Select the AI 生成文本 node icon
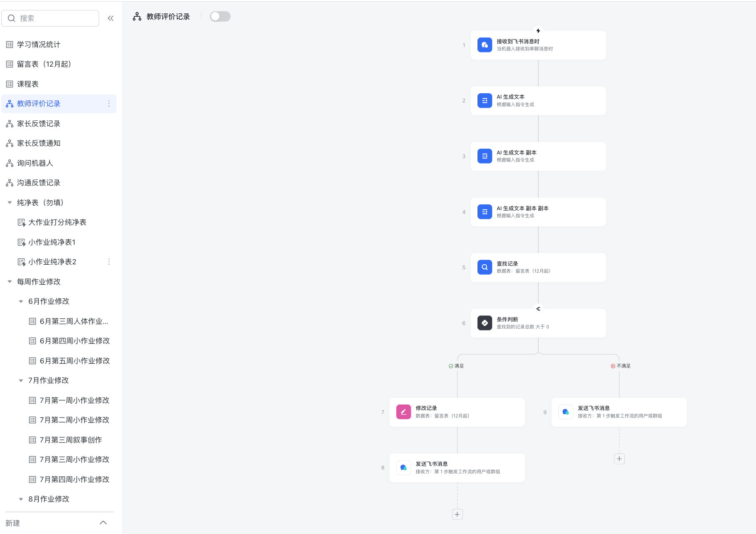The width and height of the screenshot is (756, 534). coord(484,101)
